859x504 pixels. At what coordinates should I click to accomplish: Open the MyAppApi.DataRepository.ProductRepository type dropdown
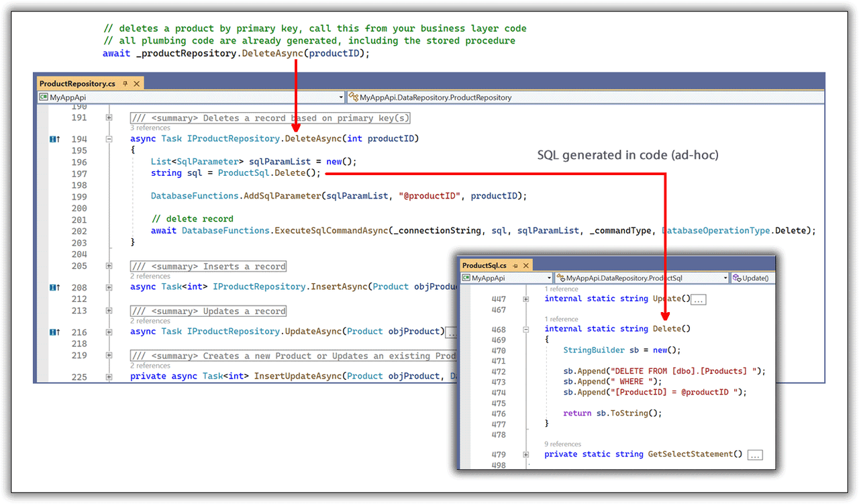(x=585, y=97)
